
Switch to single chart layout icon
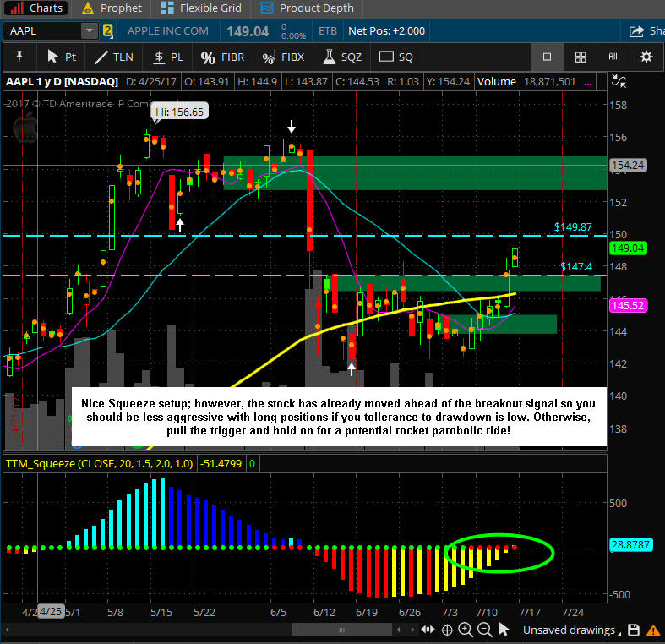[547, 57]
